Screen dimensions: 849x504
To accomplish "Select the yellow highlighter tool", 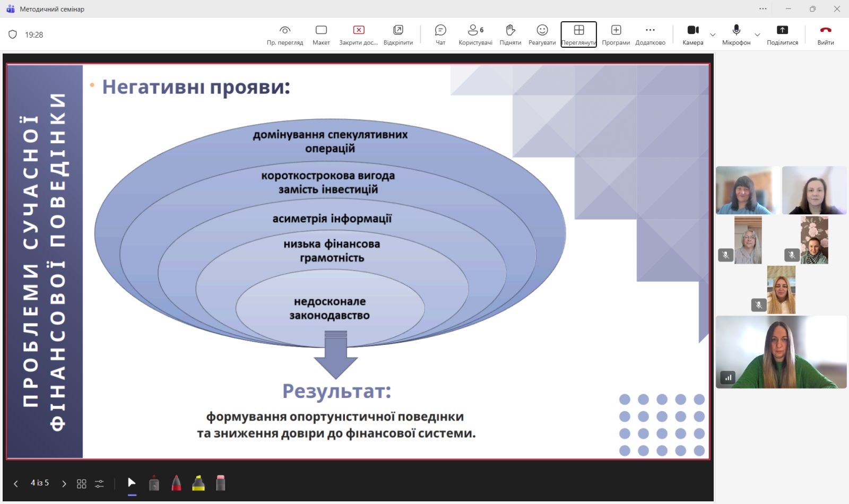I will (x=198, y=483).
